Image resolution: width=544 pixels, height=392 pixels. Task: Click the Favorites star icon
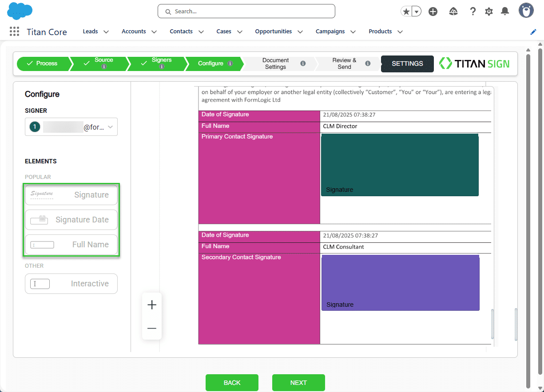coord(406,12)
